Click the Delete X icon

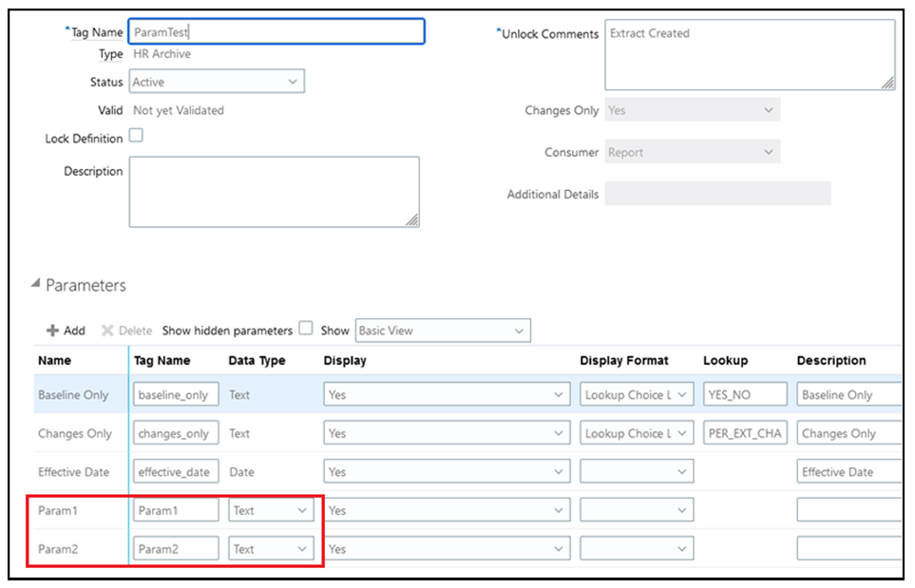tap(107, 331)
